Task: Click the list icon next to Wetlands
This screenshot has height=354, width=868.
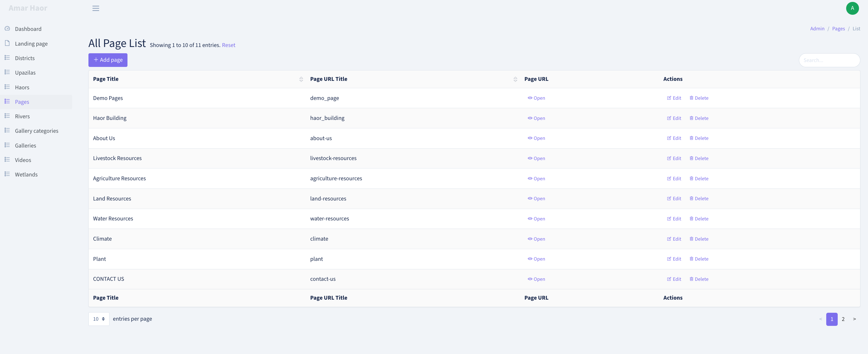Action: (7, 174)
